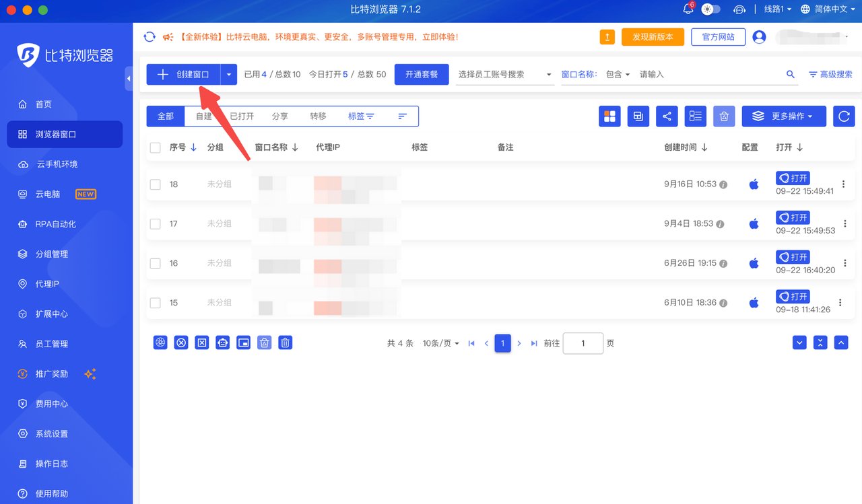This screenshot has height=504, width=862.
Task: Click the circled X icon in bottom toolbar
Action: [180, 343]
